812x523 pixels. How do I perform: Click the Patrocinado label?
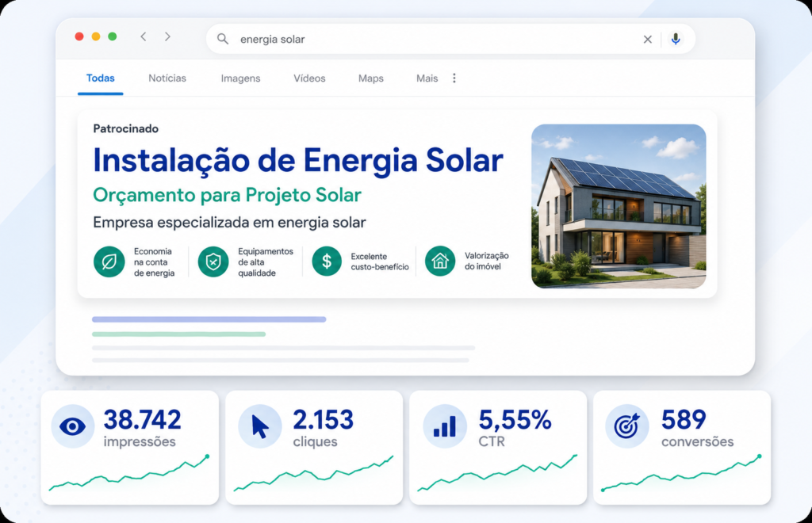click(126, 129)
